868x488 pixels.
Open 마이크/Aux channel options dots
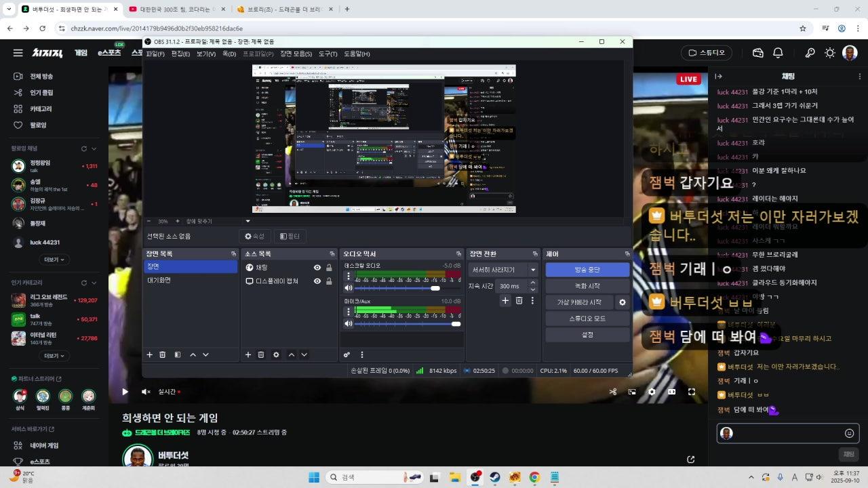[x=349, y=312]
